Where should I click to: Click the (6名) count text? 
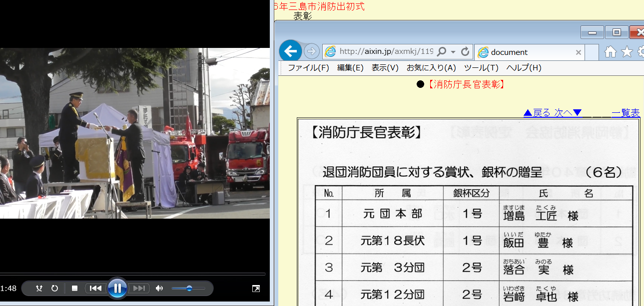tap(604, 173)
